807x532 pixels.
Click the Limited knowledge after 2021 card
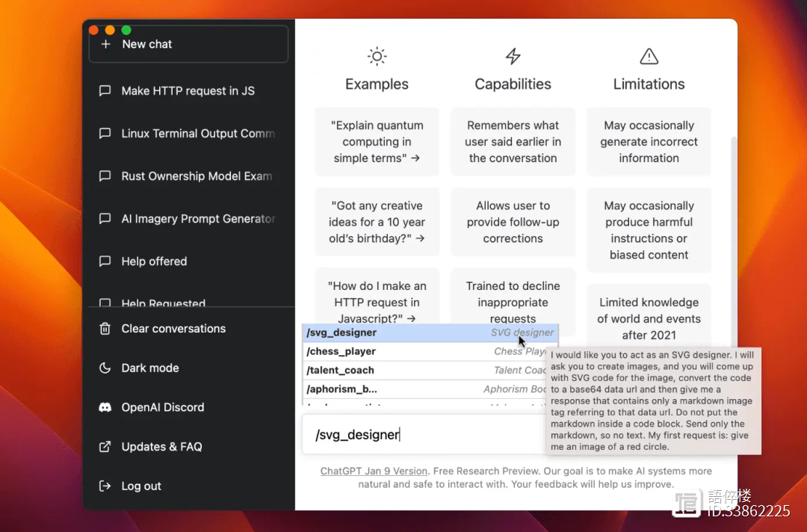649,316
